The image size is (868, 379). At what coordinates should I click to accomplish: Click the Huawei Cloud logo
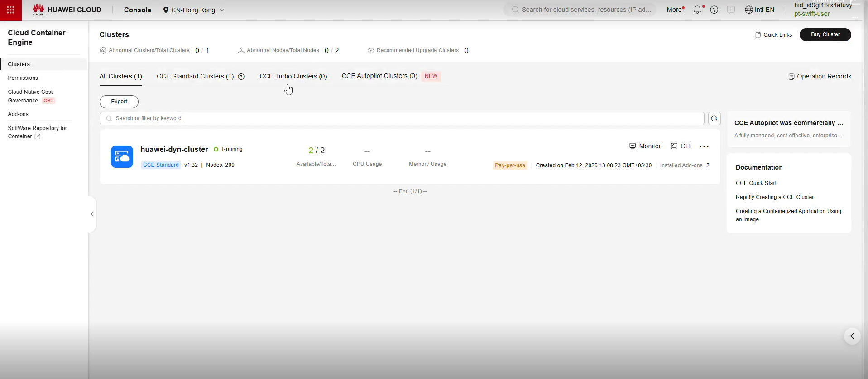coord(67,10)
